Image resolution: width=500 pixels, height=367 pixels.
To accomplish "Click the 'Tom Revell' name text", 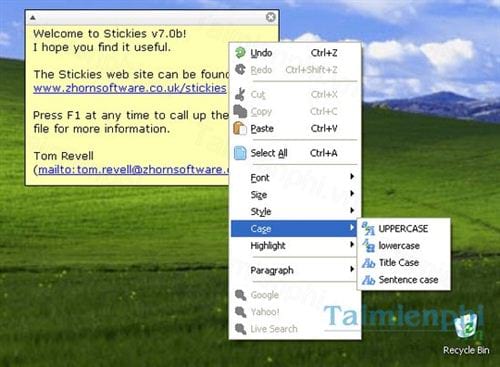I will (x=64, y=156).
